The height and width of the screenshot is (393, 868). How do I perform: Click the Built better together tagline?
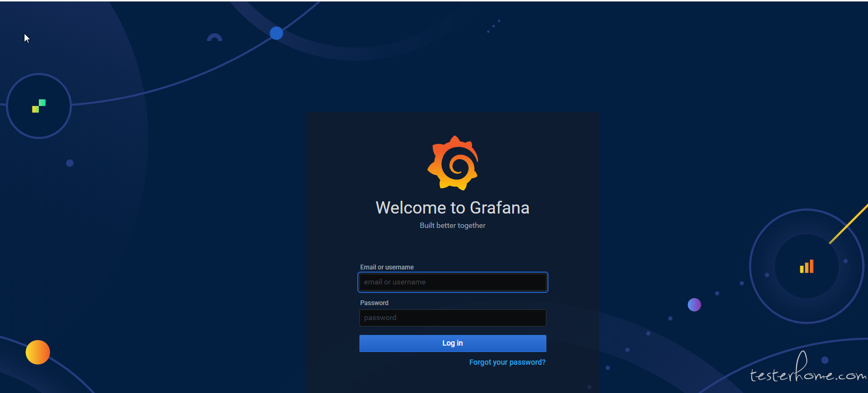(453, 225)
